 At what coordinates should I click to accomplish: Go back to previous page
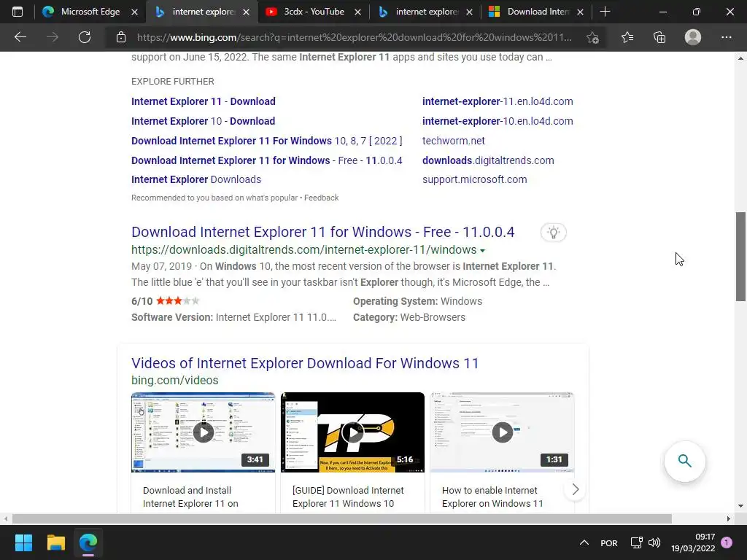(x=20, y=37)
